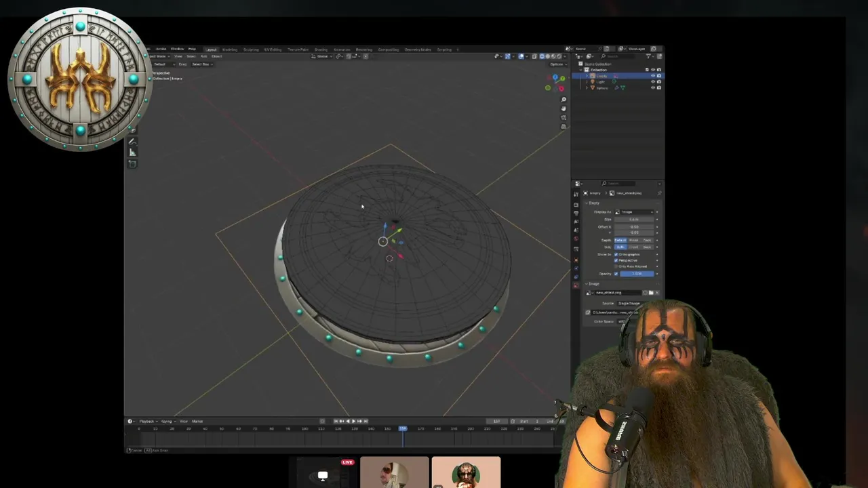Open the Object Constraints properties tab icon
The image size is (868, 488).
click(x=576, y=277)
